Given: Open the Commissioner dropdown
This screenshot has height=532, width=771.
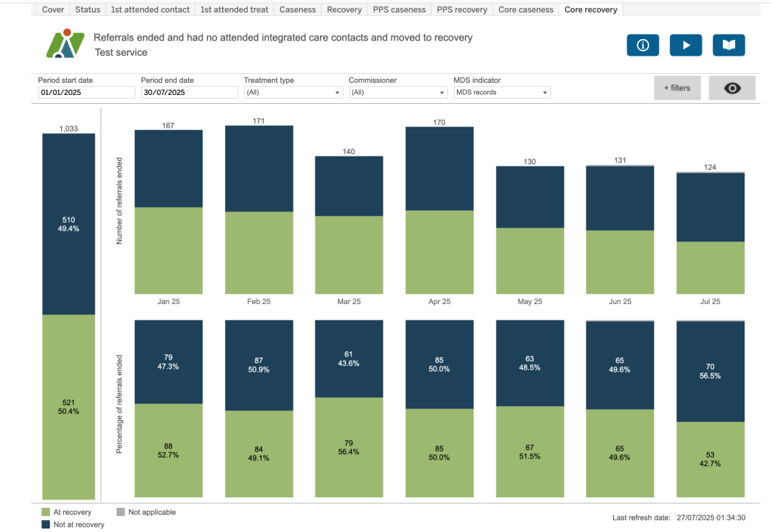Looking at the screenshot, I should pos(398,93).
